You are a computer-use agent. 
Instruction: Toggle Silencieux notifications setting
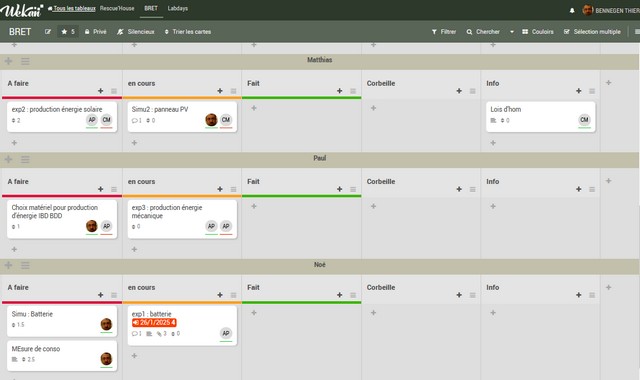[x=136, y=31]
